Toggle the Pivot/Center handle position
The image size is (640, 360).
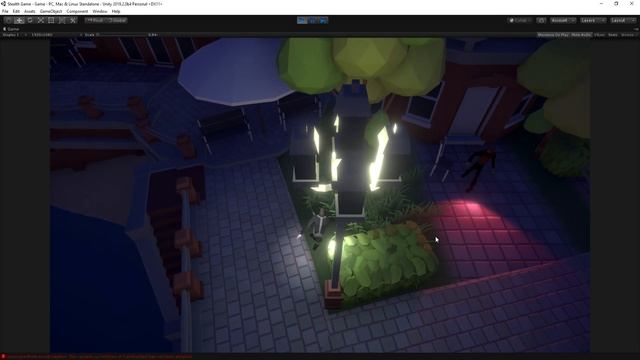point(95,20)
